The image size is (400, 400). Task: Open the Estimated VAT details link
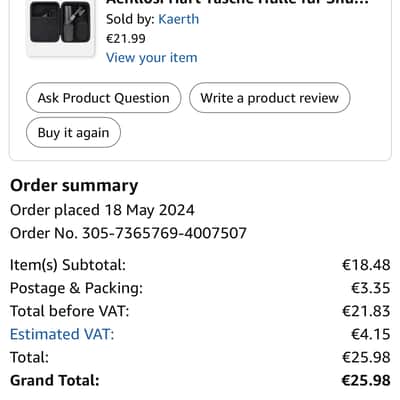pos(62,334)
